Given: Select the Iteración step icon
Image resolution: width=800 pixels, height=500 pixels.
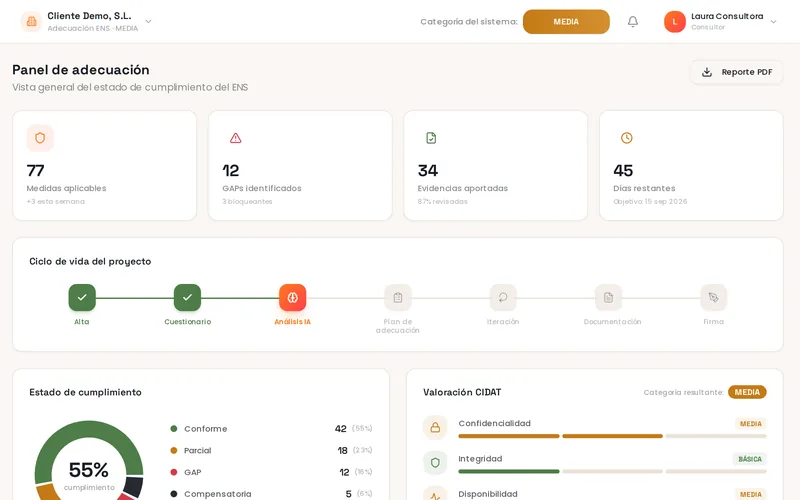Looking at the screenshot, I should coord(503,297).
